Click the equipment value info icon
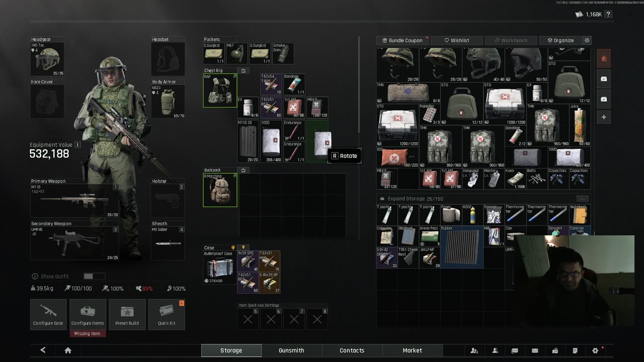644x362 pixels. point(77,145)
